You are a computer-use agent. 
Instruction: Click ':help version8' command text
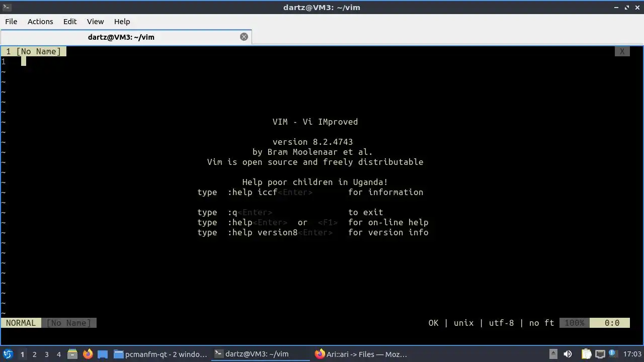pos(262,232)
